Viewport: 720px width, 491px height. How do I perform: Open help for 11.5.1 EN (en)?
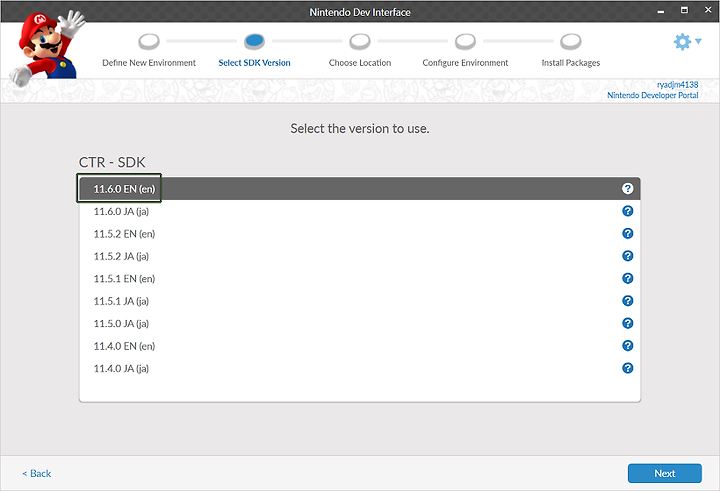pos(627,278)
